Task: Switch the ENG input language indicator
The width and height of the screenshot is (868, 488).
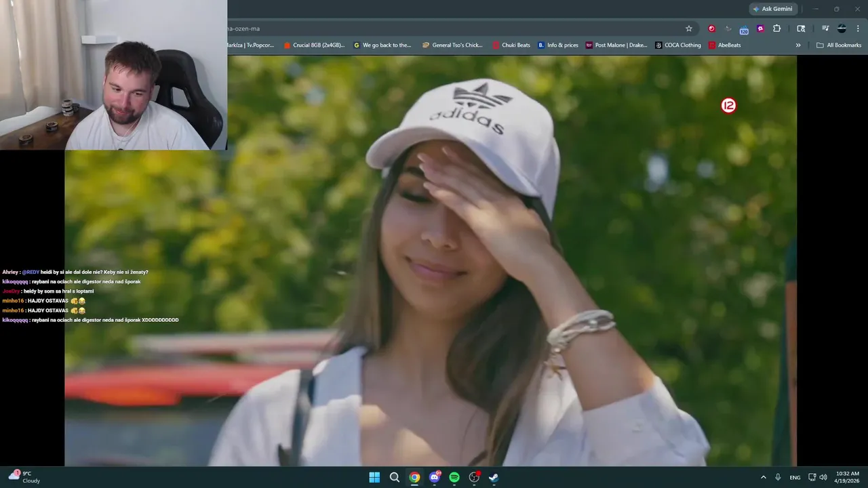Action: click(795, 477)
